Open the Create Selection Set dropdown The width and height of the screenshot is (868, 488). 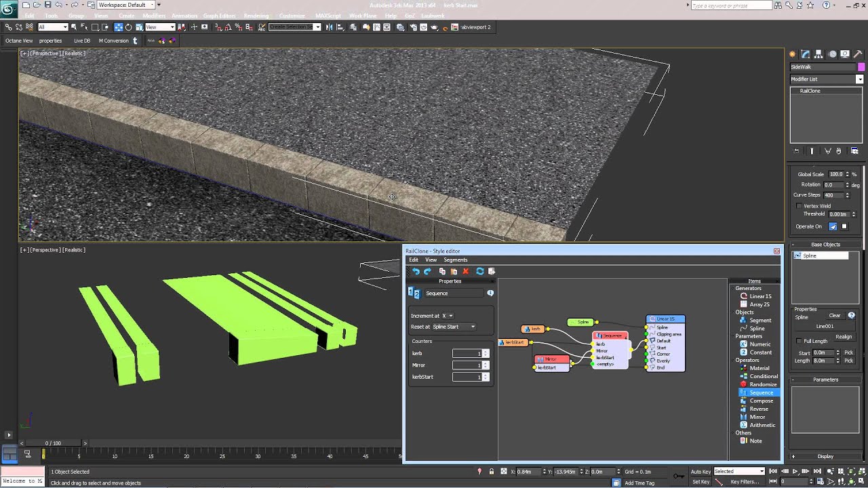[x=295, y=27]
